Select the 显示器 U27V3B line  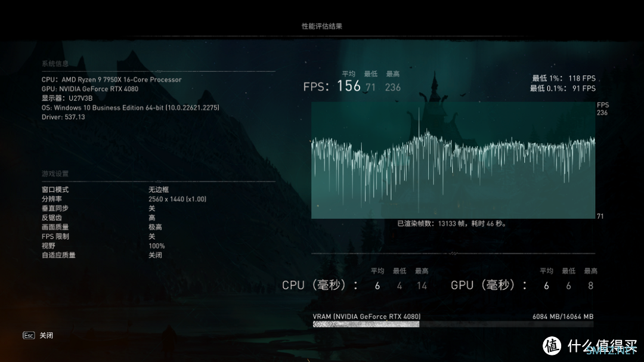click(67, 98)
